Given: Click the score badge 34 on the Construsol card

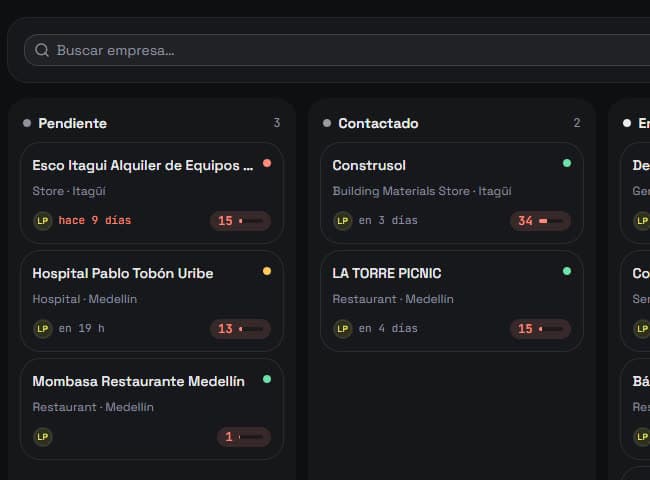Looking at the screenshot, I should 540,221.
